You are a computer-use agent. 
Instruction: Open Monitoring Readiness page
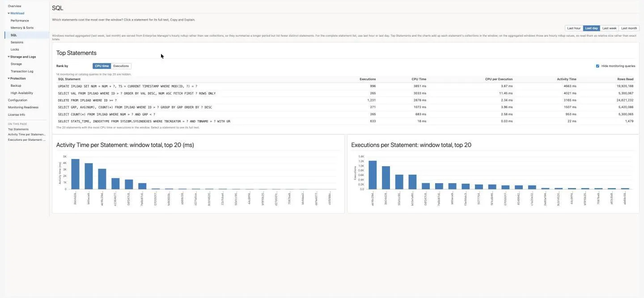click(23, 107)
